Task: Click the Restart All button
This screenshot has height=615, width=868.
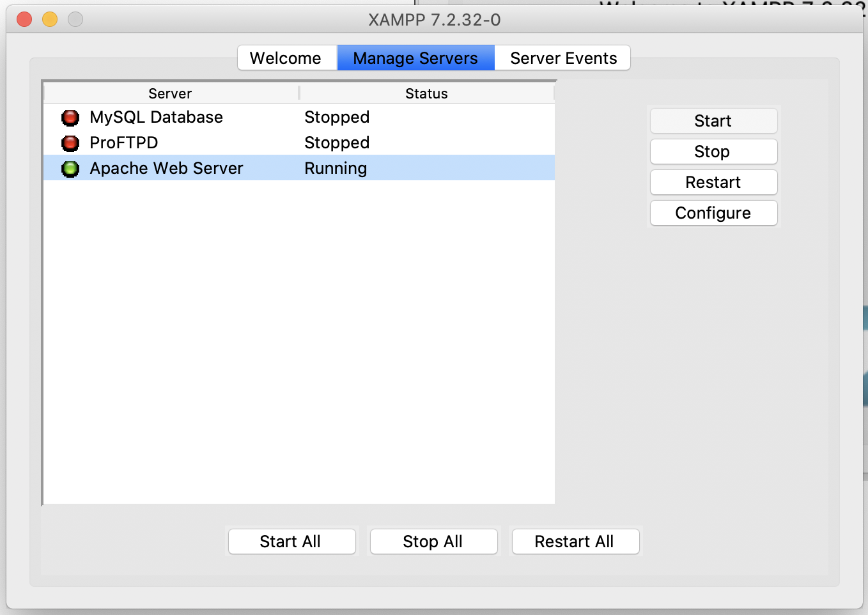Action: click(575, 541)
